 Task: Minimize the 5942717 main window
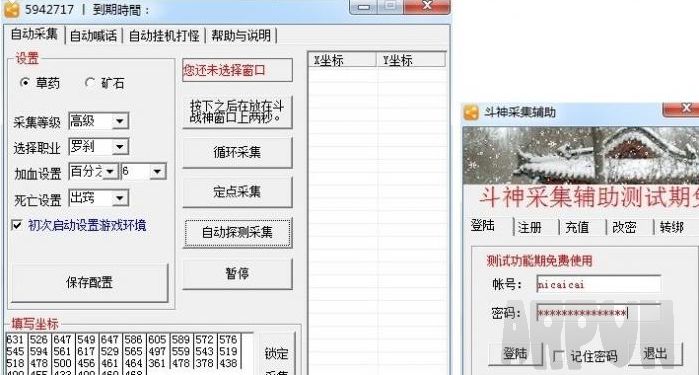(364, 7)
